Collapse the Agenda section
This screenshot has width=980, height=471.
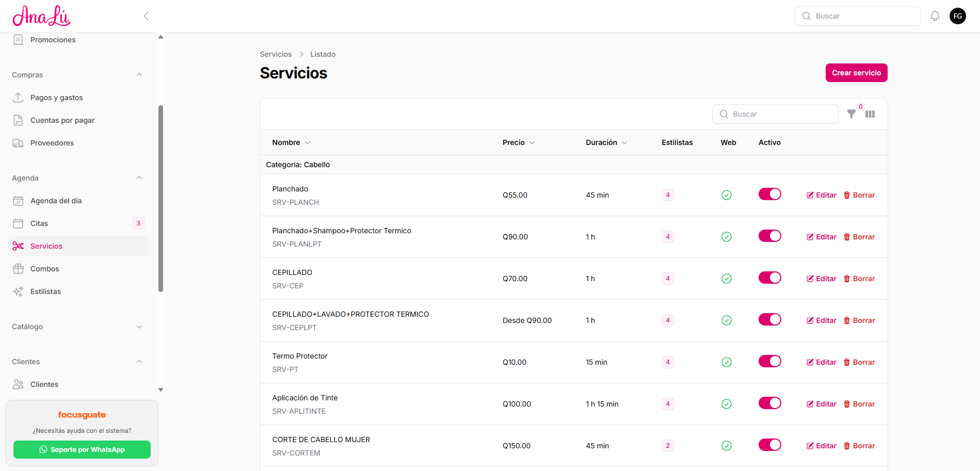coord(77,178)
